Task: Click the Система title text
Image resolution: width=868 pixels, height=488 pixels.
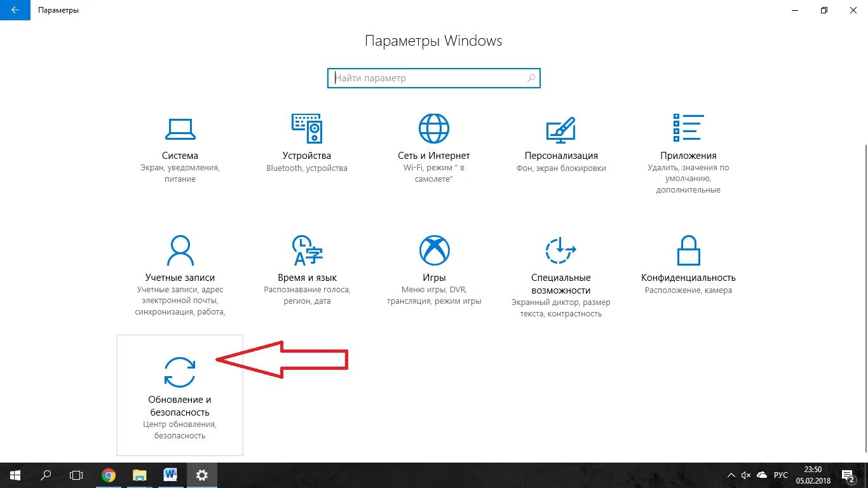Action: click(x=180, y=156)
